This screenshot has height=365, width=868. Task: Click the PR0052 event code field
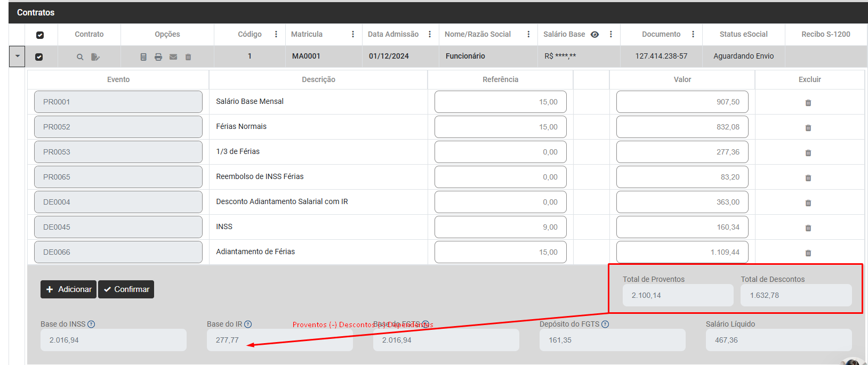(x=118, y=127)
